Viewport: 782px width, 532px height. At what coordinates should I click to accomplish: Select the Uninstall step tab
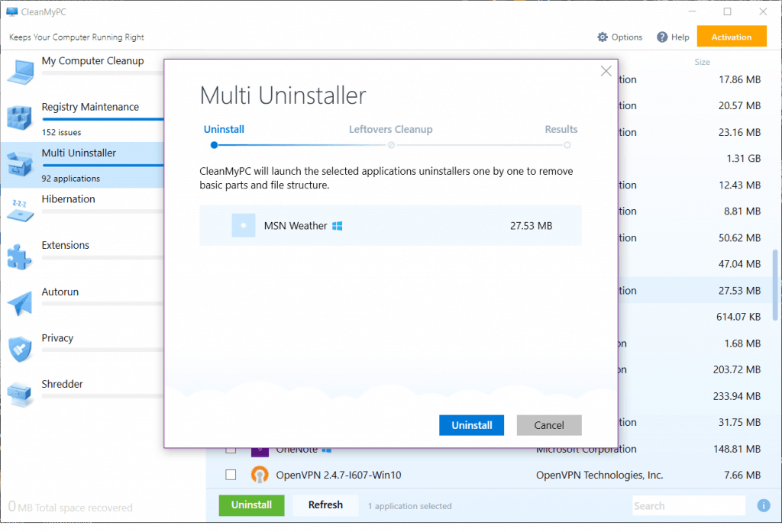224,129
